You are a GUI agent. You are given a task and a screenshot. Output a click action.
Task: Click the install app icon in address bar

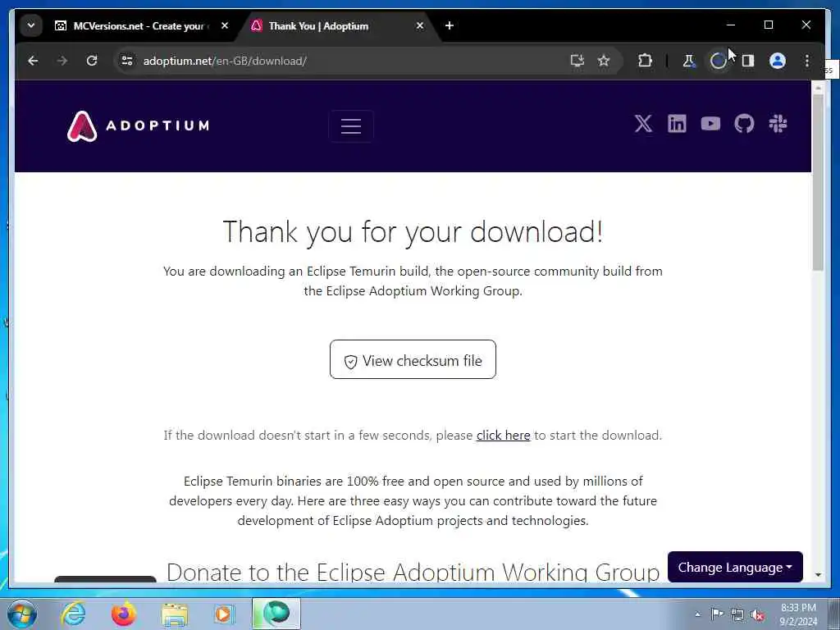pos(577,61)
